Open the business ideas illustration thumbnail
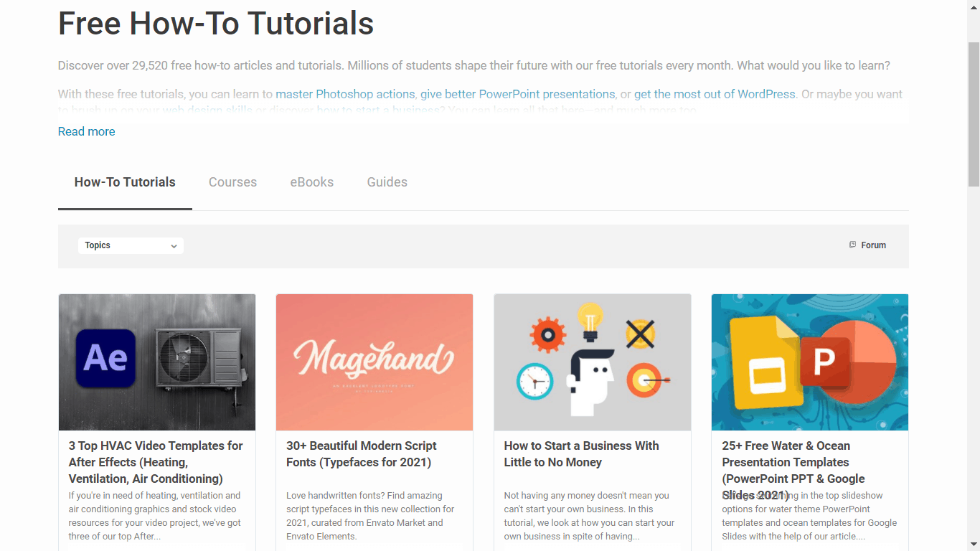980x551 pixels. (593, 362)
